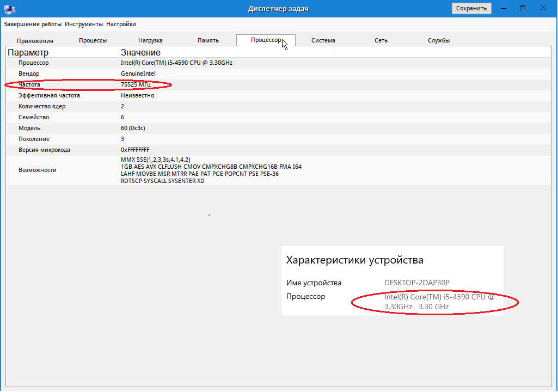Screen dimensions: 558x392
Task: Select the Вендор row
Action: (x=279, y=73)
